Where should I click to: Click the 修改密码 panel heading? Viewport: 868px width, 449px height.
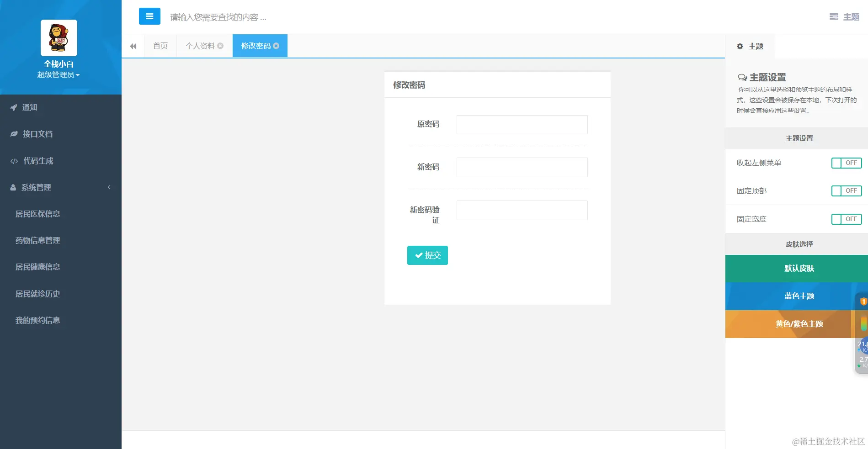click(x=409, y=85)
